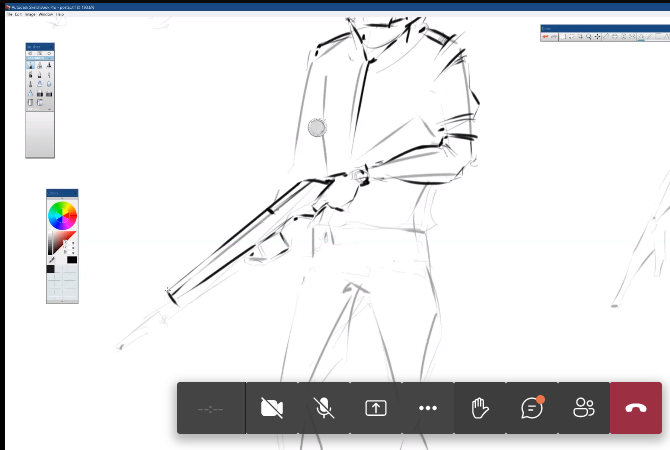
Task: Select the move/transform cross-arrow tool
Action: click(598, 37)
